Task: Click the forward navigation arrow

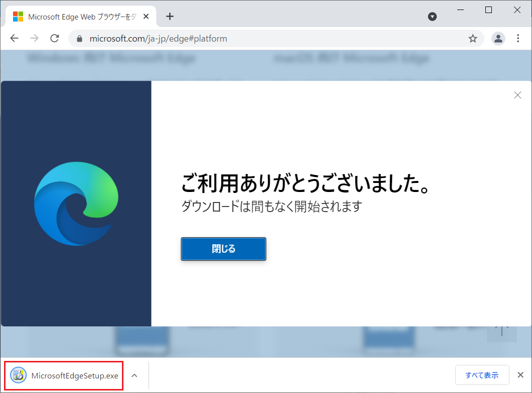Action: pos(34,38)
